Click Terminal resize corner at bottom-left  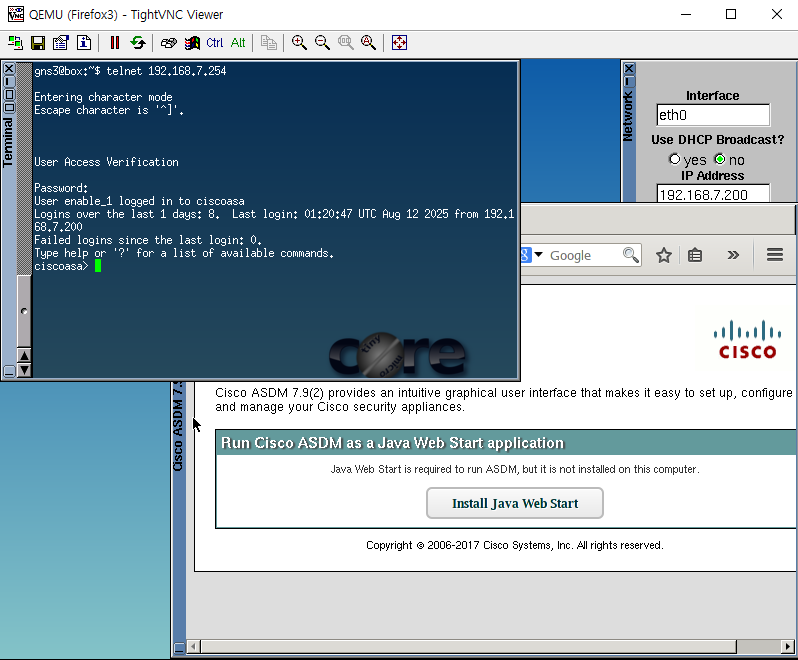point(9,371)
